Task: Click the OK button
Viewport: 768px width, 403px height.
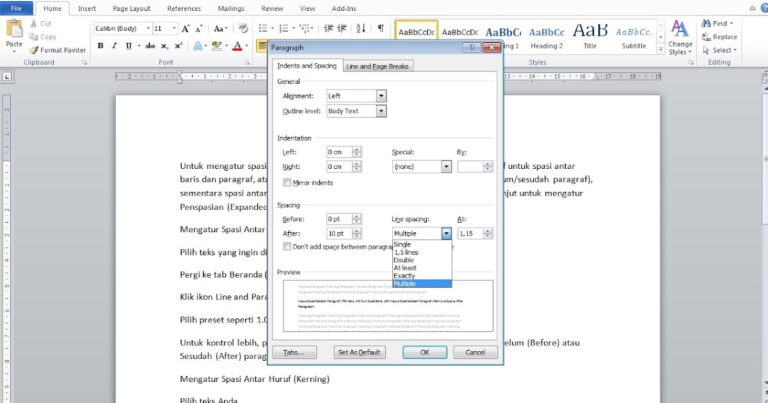Action: coord(425,352)
